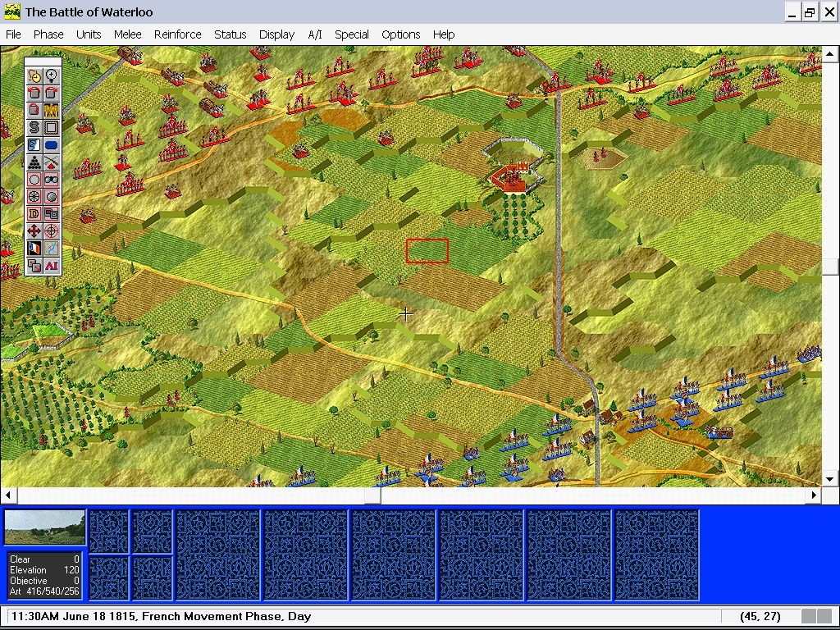Viewport: 840px width, 630px height.
Task: Click the first large empty unit card slot
Action: (x=217, y=555)
